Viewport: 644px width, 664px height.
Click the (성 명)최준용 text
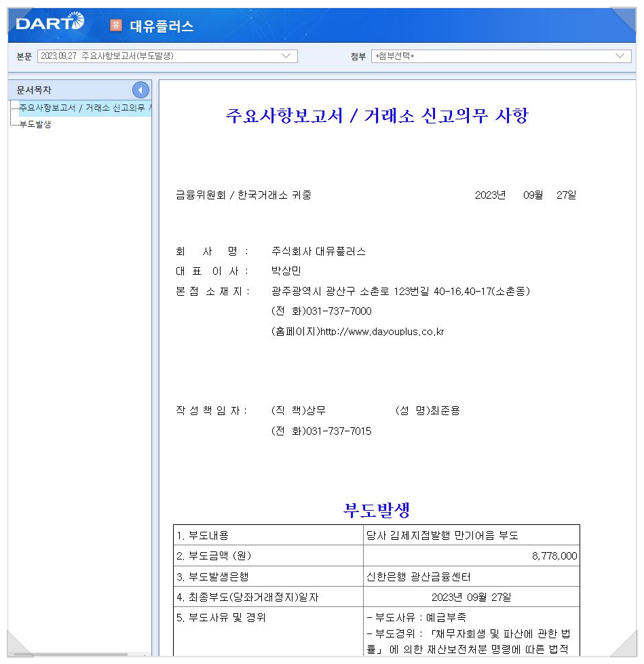(x=428, y=410)
